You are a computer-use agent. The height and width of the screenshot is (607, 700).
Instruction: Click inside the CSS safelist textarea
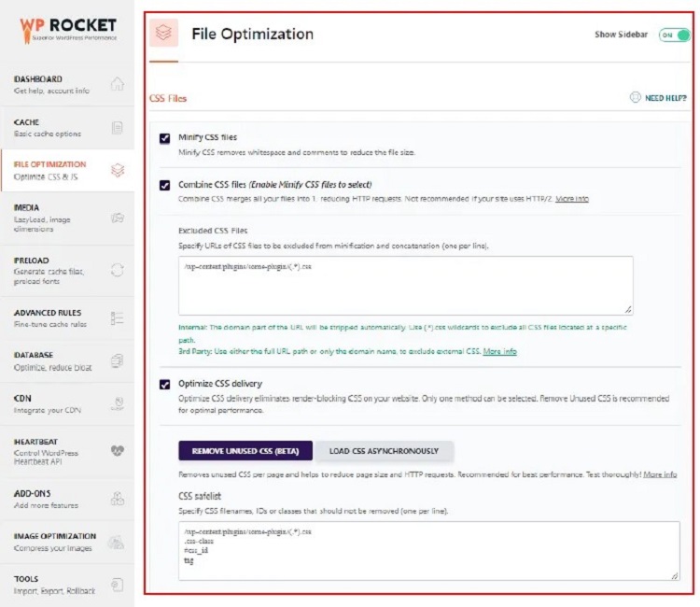pyautogui.click(x=428, y=551)
